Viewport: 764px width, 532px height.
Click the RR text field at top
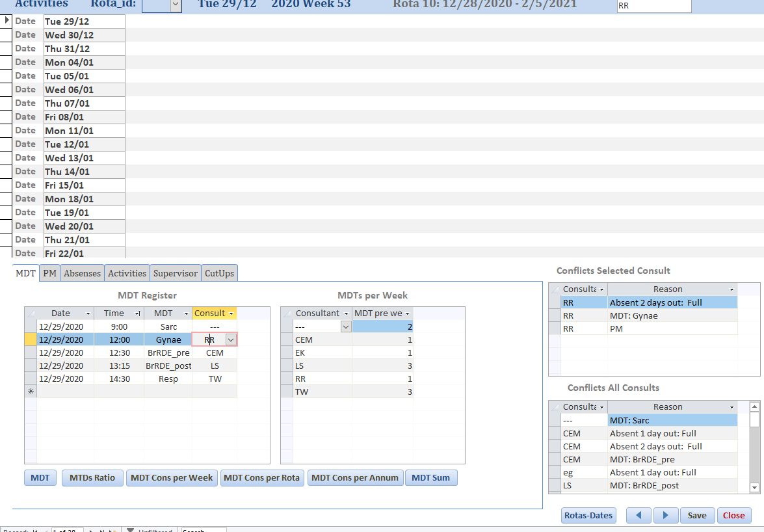coord(653,5)
